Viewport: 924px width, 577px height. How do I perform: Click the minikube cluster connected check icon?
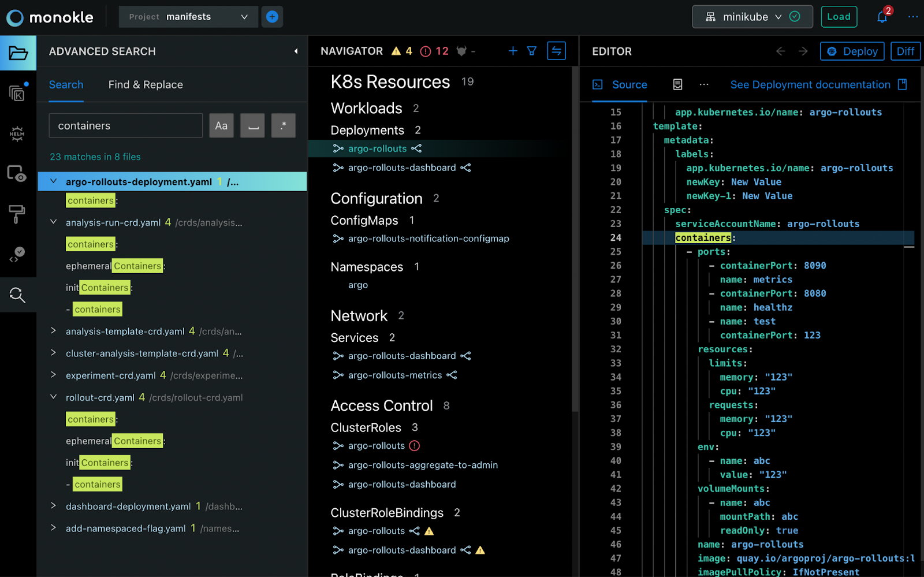pyautogui.click(x=795, y=17)
